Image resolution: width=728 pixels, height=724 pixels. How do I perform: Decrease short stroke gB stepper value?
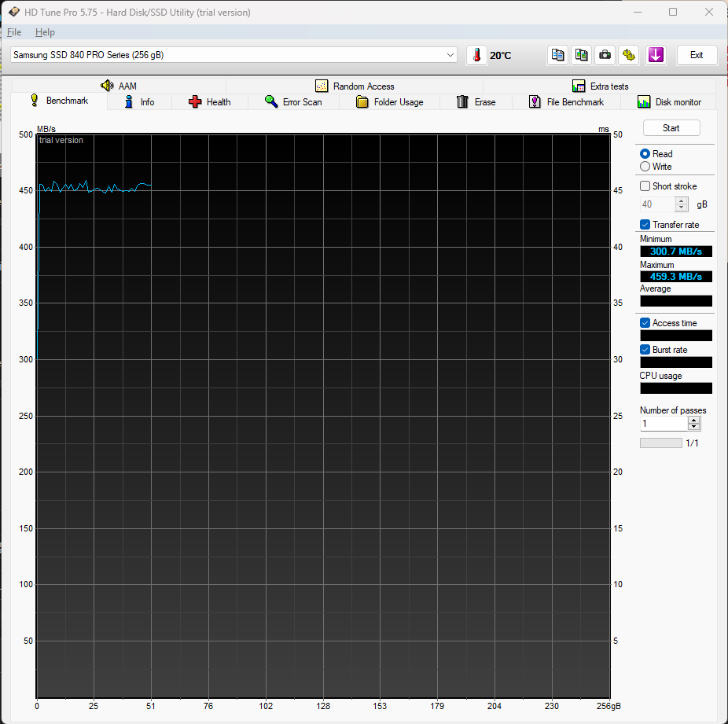(682, 208)
